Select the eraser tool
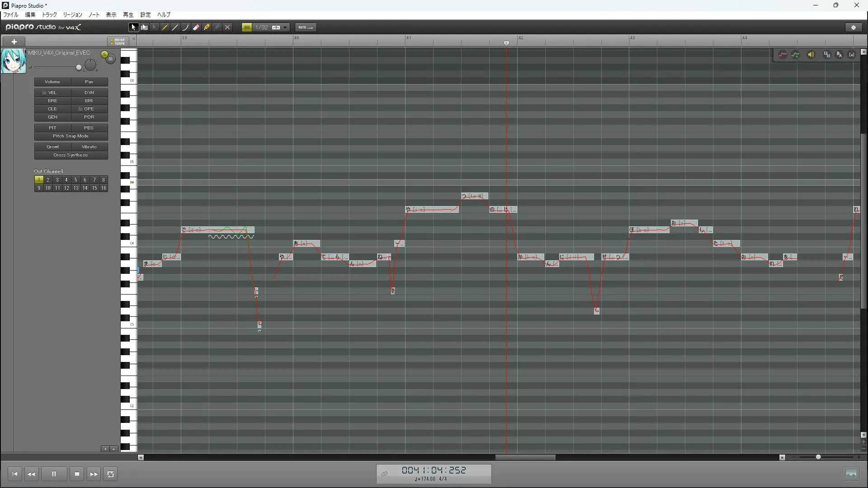Viewport: 868px width, 488px height. pos(196,28)
